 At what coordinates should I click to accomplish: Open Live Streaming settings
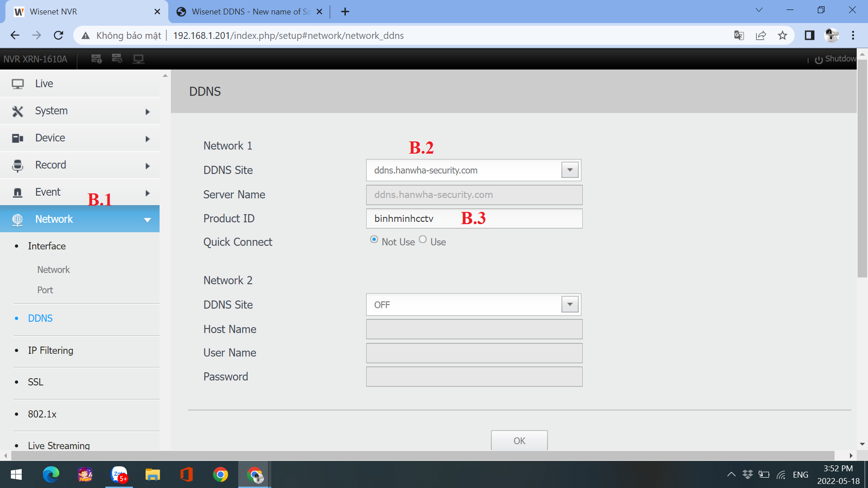[x=59, y=446]
